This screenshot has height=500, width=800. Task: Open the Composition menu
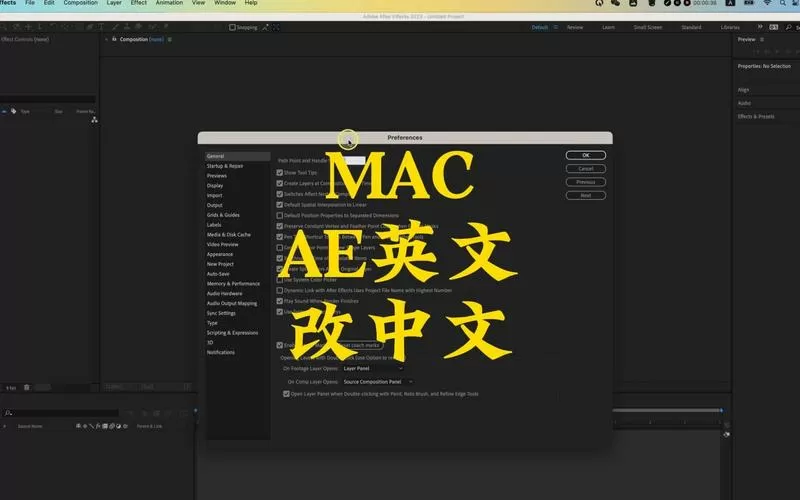click(x=81, y=3)
